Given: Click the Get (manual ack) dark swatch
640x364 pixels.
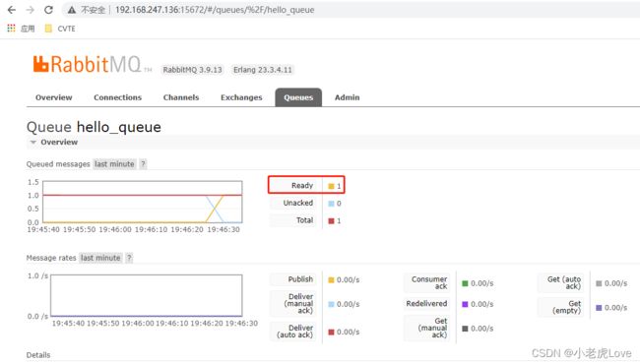Looking at the screenshot, I should (x=465, y=329).
